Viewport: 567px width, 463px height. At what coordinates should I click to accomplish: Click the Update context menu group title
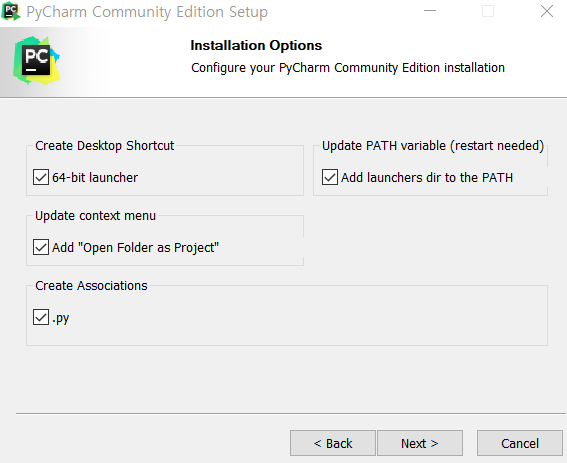(95, 216)
